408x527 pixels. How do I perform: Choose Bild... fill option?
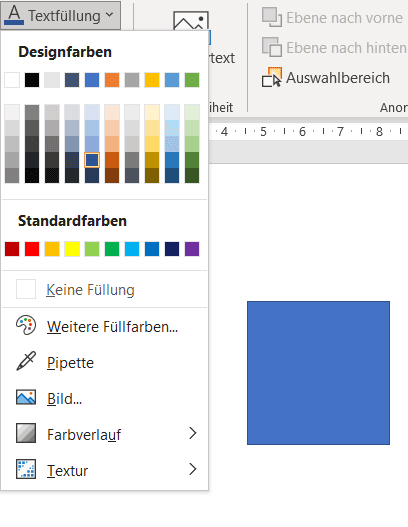105,399
